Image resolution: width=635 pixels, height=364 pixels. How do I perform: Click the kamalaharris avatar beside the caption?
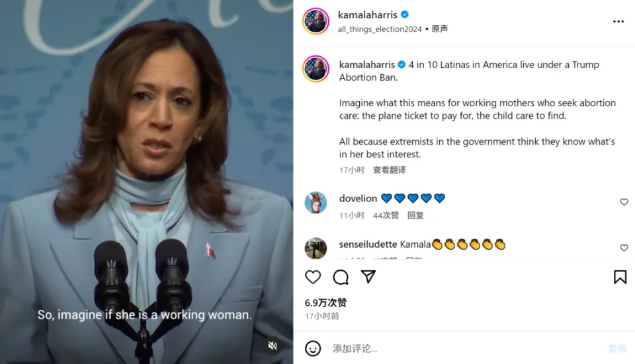316,69
